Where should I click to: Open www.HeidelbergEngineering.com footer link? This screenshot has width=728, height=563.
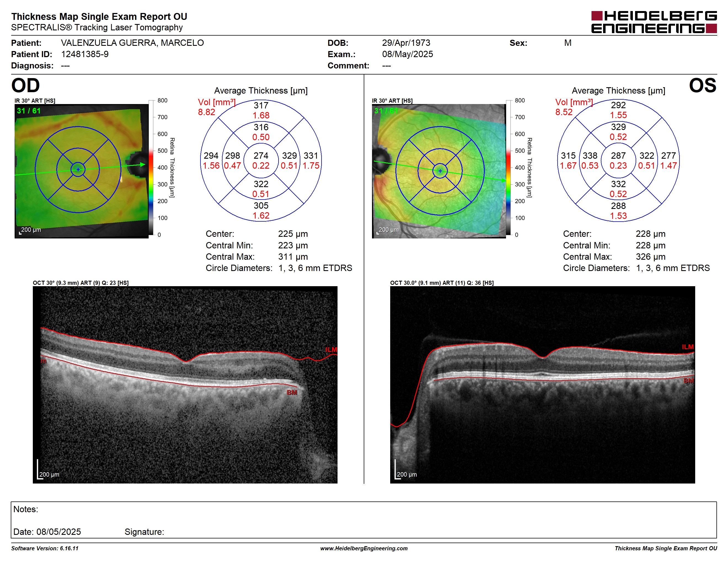(364, 548)
